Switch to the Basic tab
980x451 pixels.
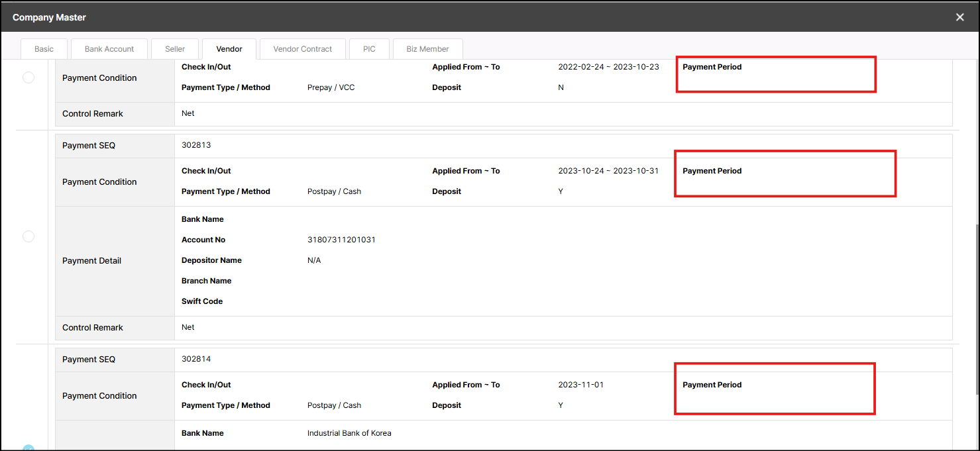coord(44,49)
